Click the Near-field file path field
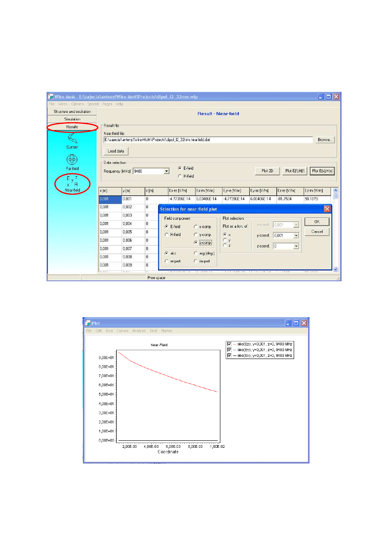 [208, 140]
